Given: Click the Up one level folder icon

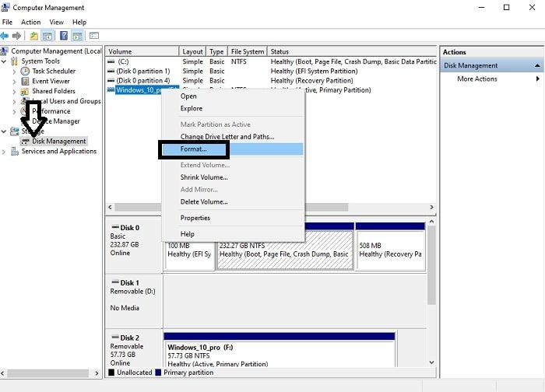Looking at the screenshot, I should click(34, 36).
